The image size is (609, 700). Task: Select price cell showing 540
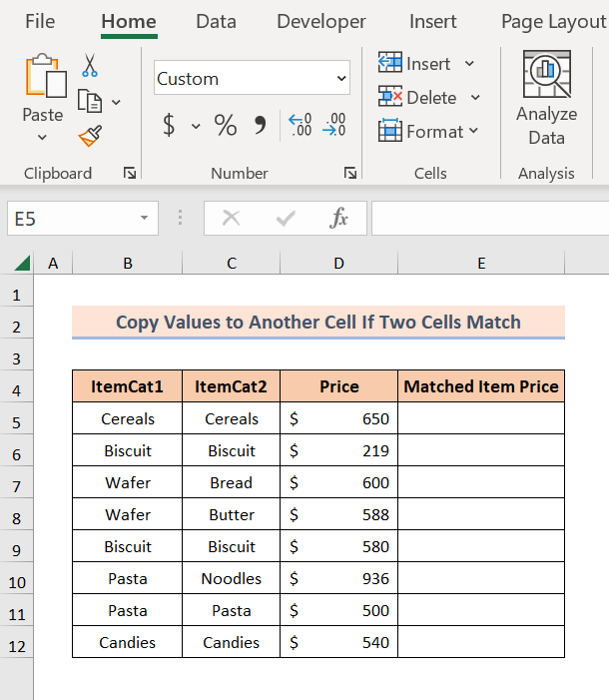(338, 642)
